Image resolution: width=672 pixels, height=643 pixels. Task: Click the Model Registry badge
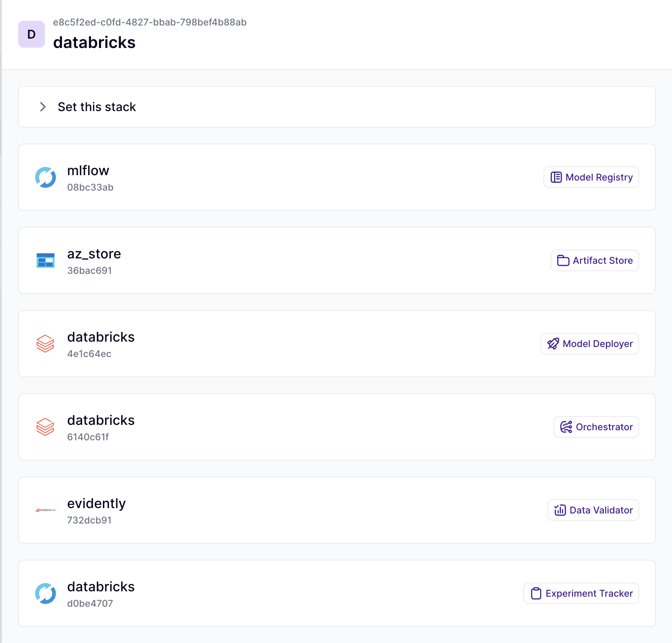click(591, 177)
